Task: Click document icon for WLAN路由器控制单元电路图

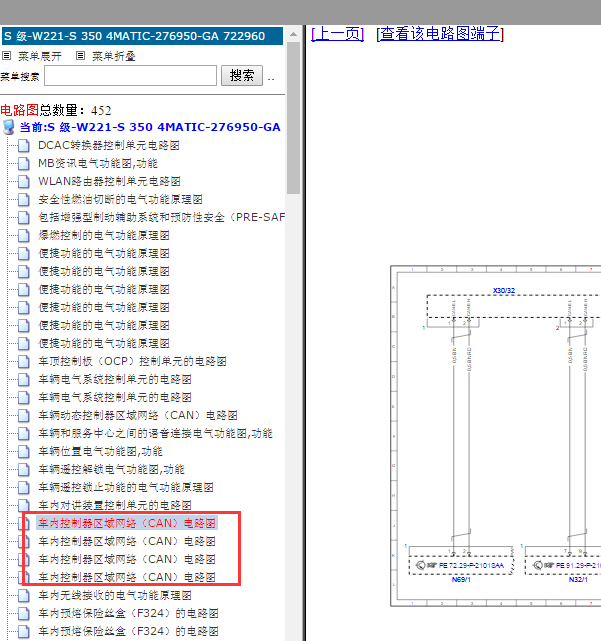Action: point(24,182)
